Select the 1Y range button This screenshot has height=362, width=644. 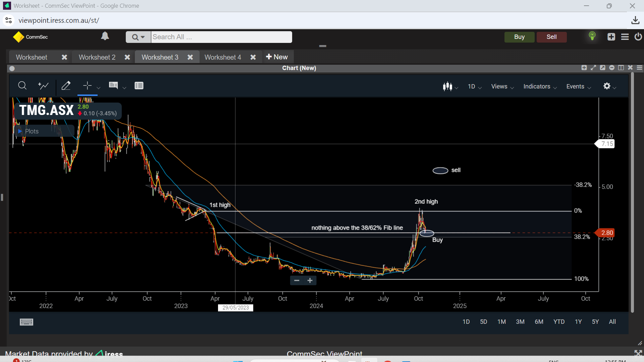pyautogui.click(x=578, y=322)
